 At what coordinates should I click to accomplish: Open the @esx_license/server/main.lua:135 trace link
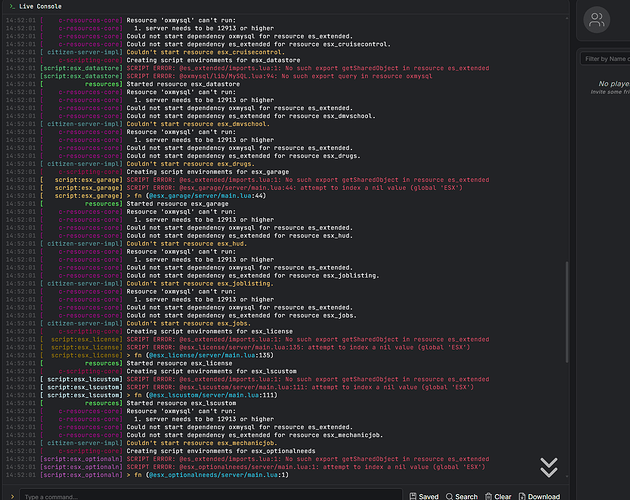(203, 355)
